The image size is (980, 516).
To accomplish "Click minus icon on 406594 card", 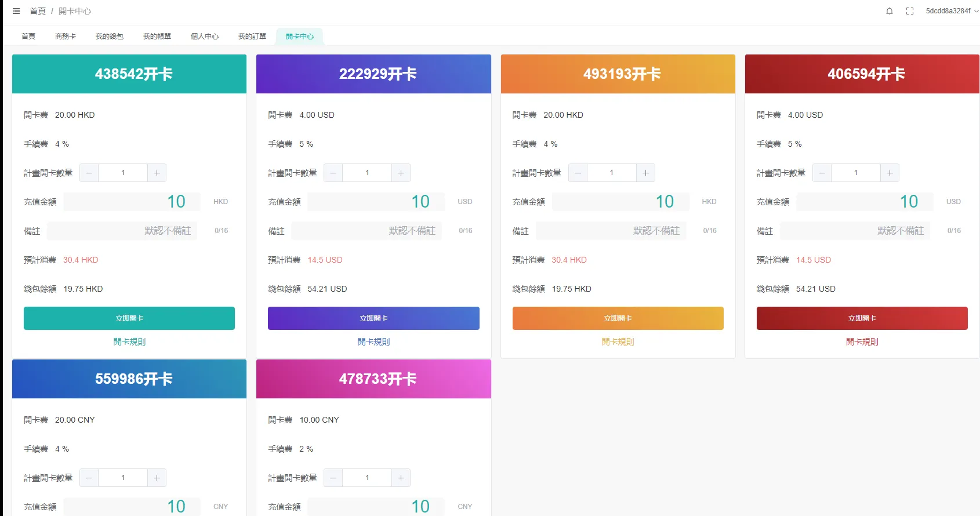I will [x=822, y=173].
